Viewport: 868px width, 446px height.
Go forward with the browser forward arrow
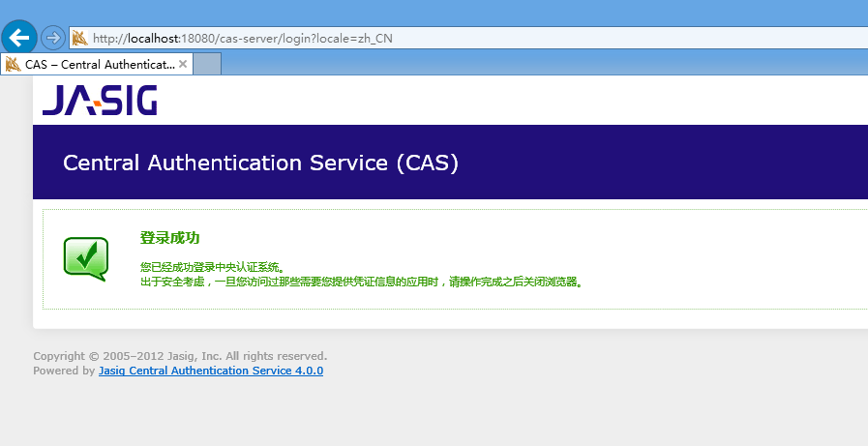click(x=53, y=38)
